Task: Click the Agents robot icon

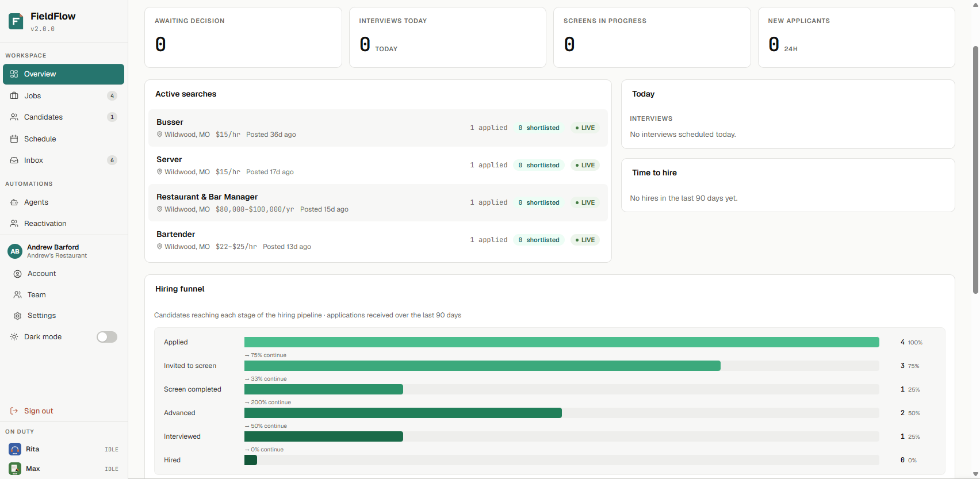Action: point(14,202)
